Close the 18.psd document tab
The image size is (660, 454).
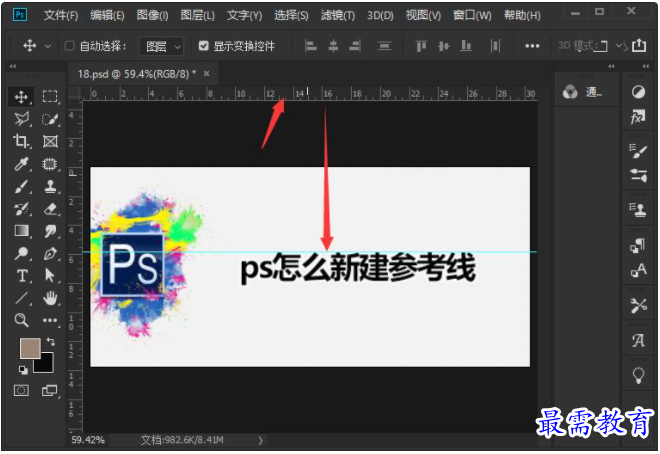[x=206, y=74]
